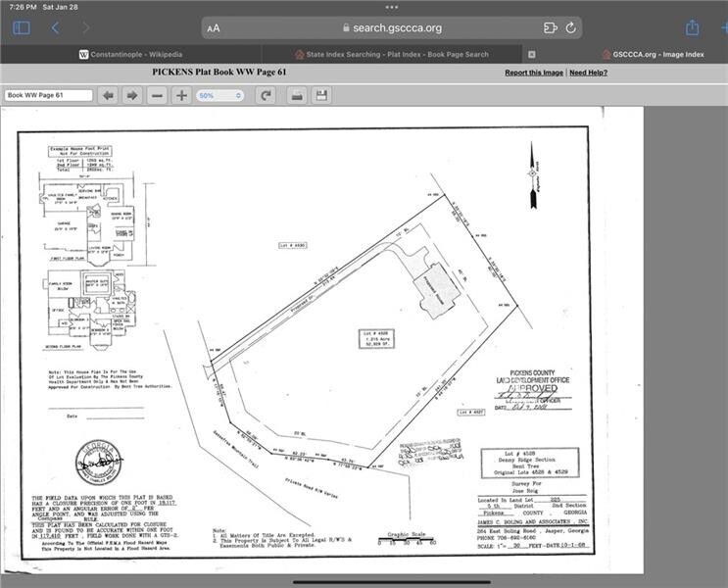Print the plat image
This screenshot has height=588, width=728.
297,96
